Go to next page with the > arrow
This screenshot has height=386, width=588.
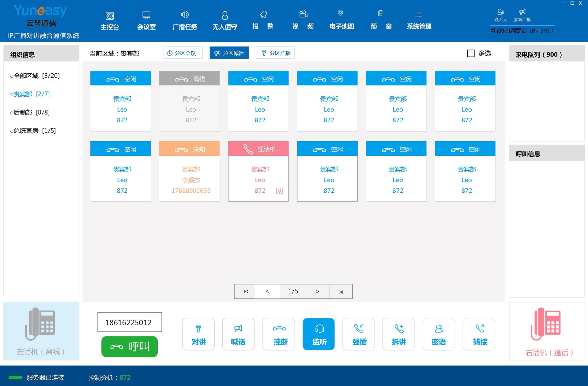coord(317,291)
